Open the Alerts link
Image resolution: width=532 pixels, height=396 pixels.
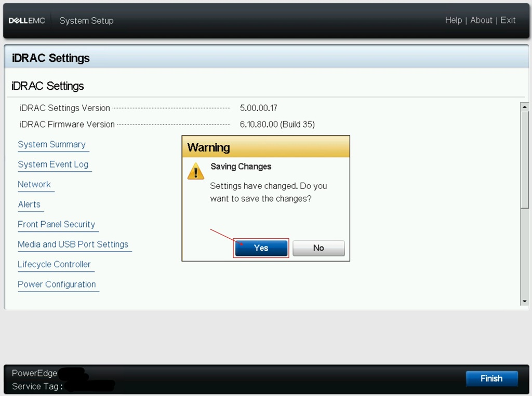[29, 204]
